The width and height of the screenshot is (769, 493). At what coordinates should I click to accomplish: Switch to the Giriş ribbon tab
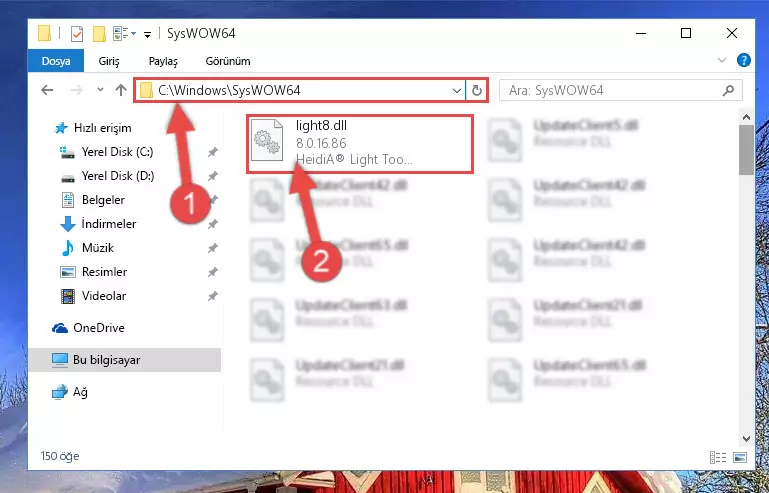(x=109, y=61)
